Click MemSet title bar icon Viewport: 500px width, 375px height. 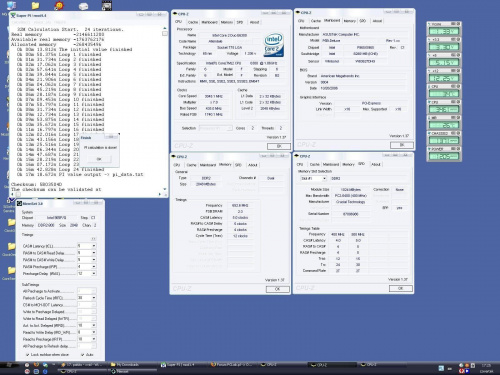tap(19, 203)
